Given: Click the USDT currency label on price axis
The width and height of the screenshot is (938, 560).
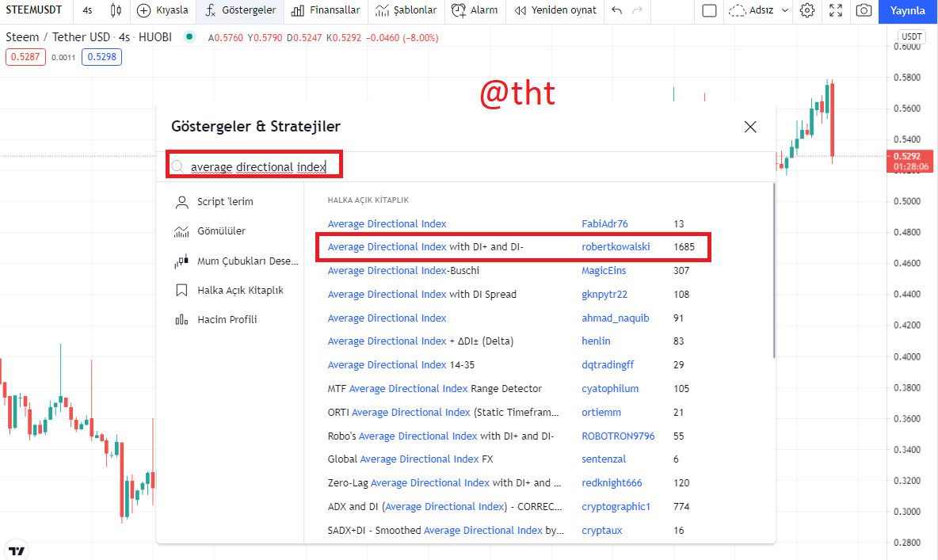Looking at the screenshot, I should tap(912, 36).
